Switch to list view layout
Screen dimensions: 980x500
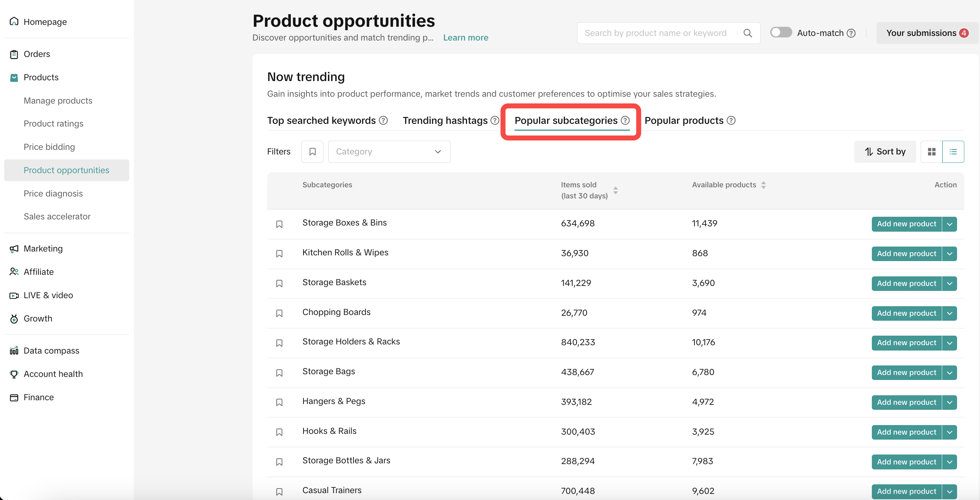(953, 152)
